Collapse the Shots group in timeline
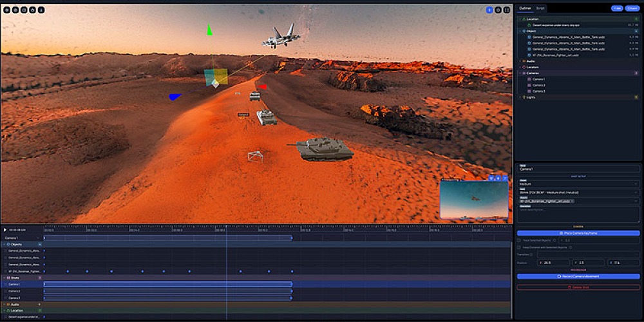 [4, 278]
